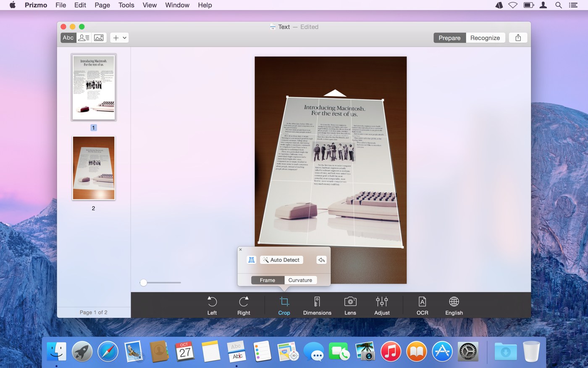Click the Wi-Fi menu bar icon
This screenshot has height=368, width=588.
coord(513,5)
